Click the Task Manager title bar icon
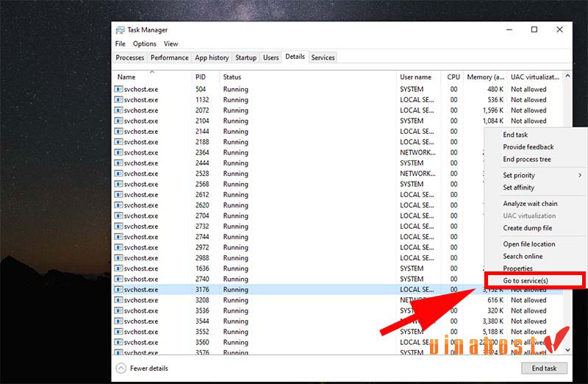This screenshot has height=384, width=588. point(120,30)
